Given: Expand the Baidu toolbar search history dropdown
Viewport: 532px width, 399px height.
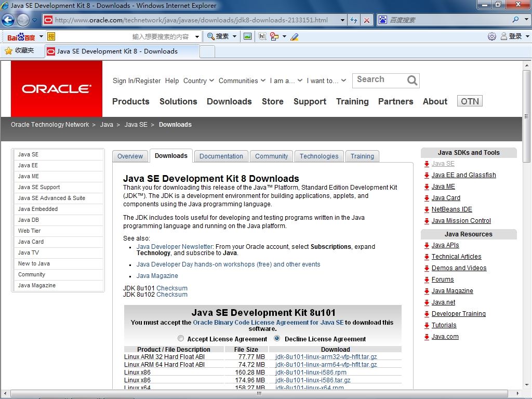Looking at the screenshot, I should coord(197,37).
